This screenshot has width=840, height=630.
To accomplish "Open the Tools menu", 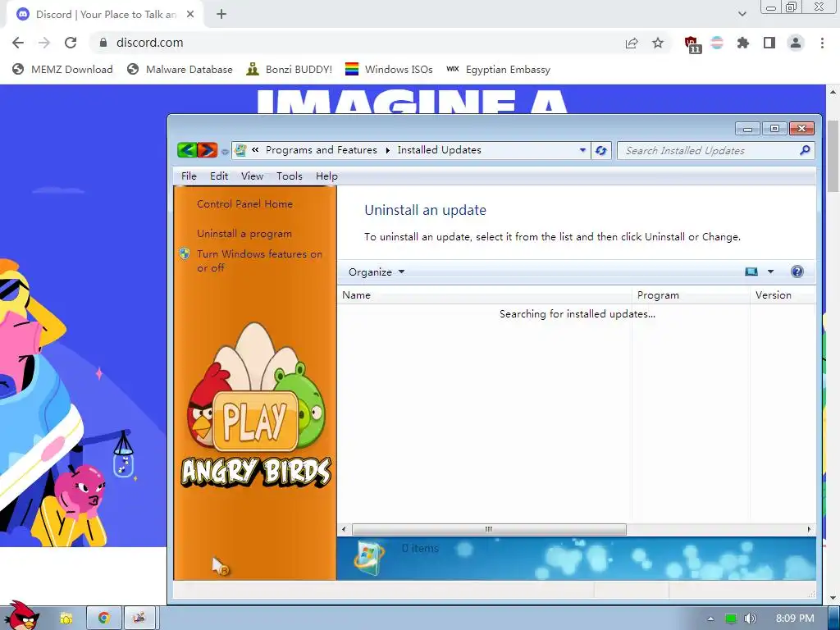I will (x=290, y=176).
